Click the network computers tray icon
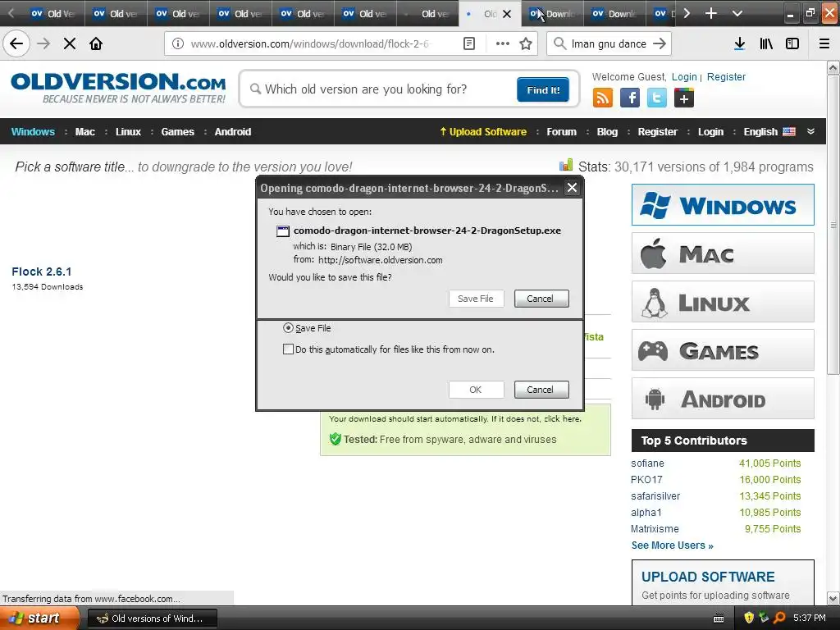 [x=764, y=618]
